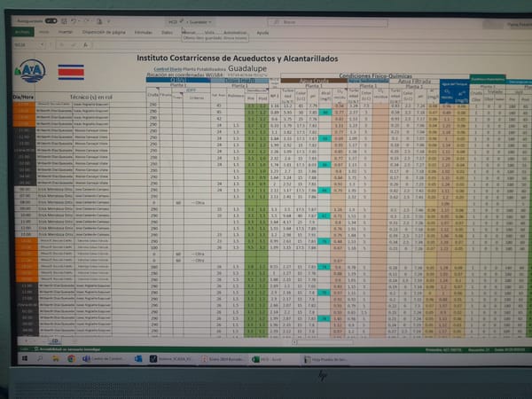Select the Técnico (s) en rol header
Viewport: 532px width, 399px height.
91,97
